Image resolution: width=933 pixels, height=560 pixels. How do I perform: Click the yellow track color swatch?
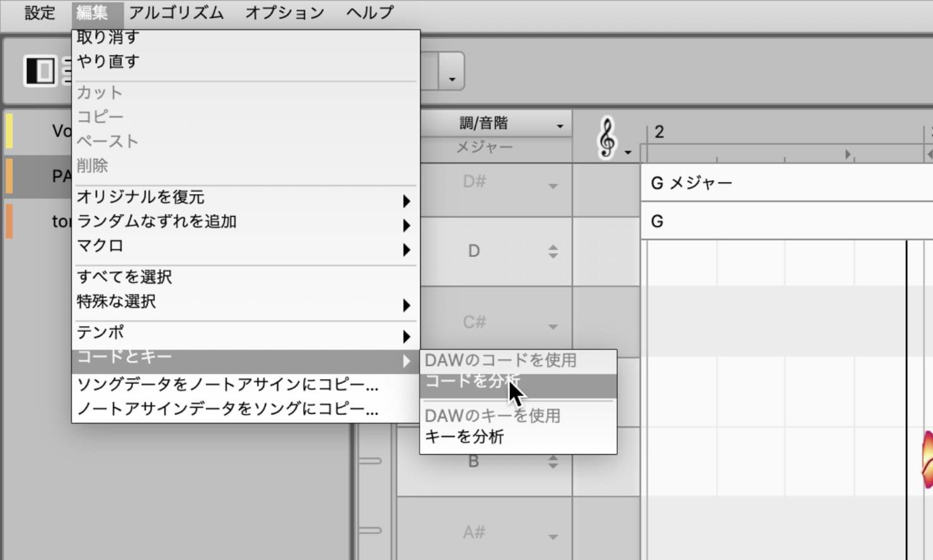(x=9, y=130)
